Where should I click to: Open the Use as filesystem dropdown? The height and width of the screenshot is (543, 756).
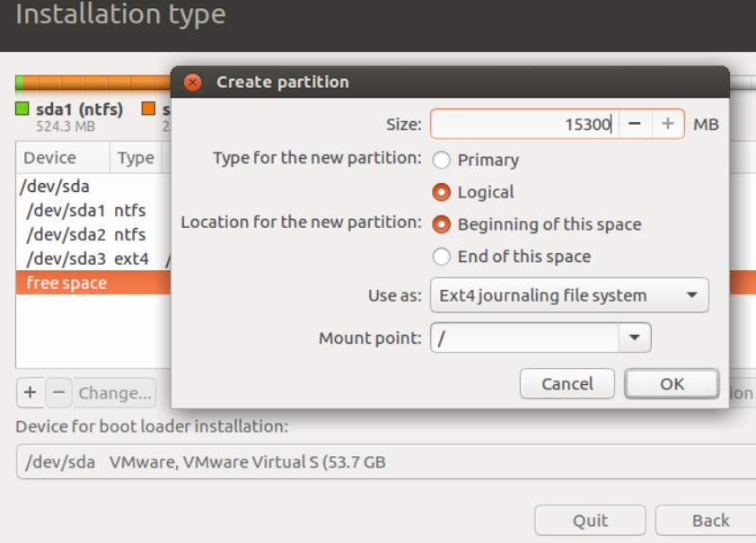coord(569,295)
